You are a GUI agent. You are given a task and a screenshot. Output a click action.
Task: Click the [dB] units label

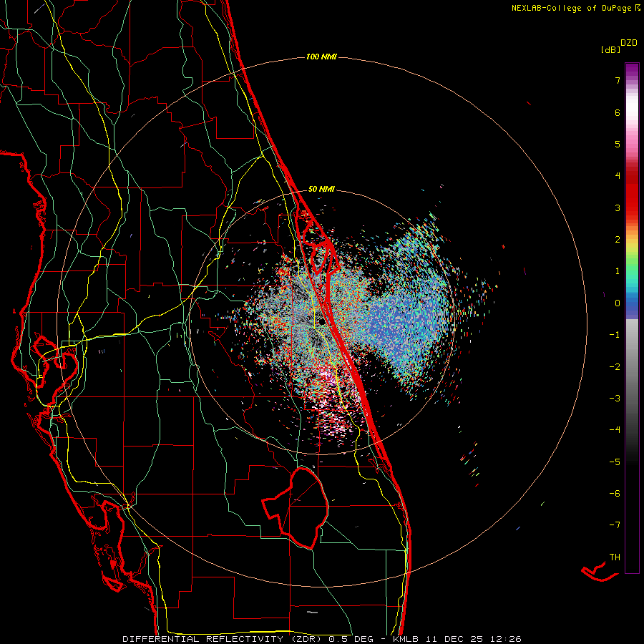coord(610,50)
